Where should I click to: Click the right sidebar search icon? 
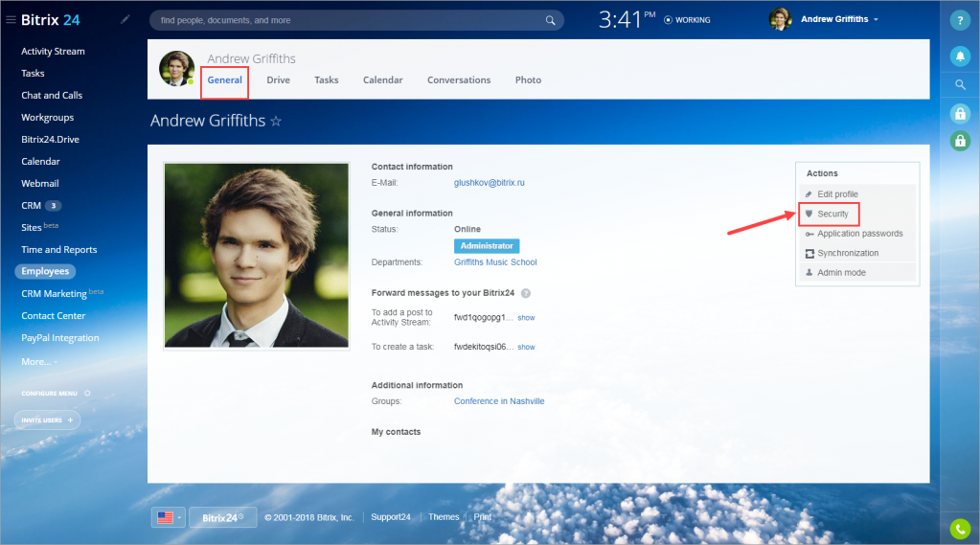coord(960,84)
